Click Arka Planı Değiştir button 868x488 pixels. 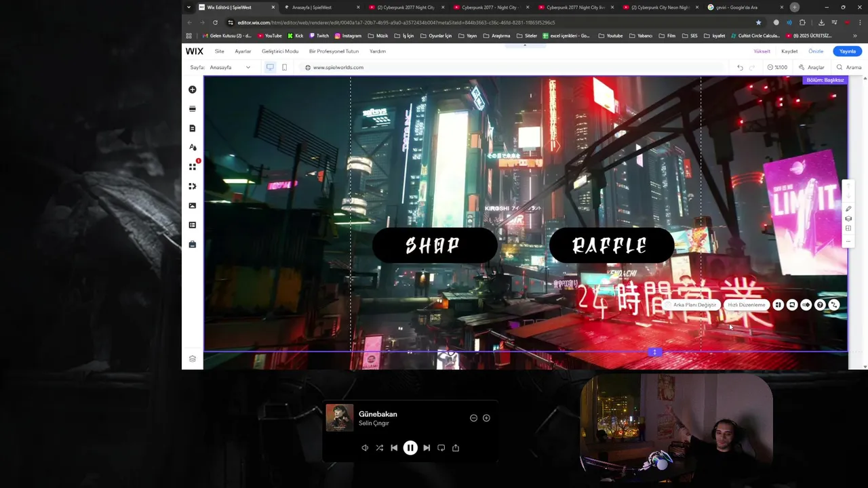(x=691, y=305)
